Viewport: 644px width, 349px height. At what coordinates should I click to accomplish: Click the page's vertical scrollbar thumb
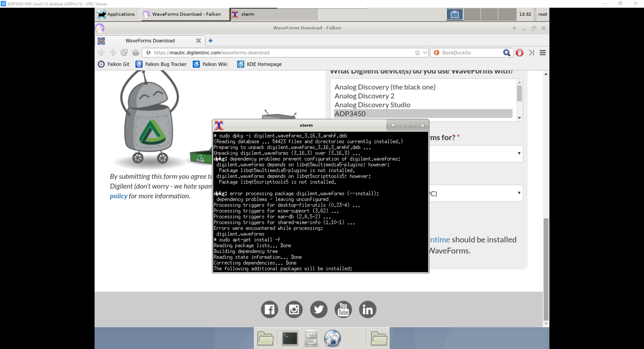pos(546,269)
